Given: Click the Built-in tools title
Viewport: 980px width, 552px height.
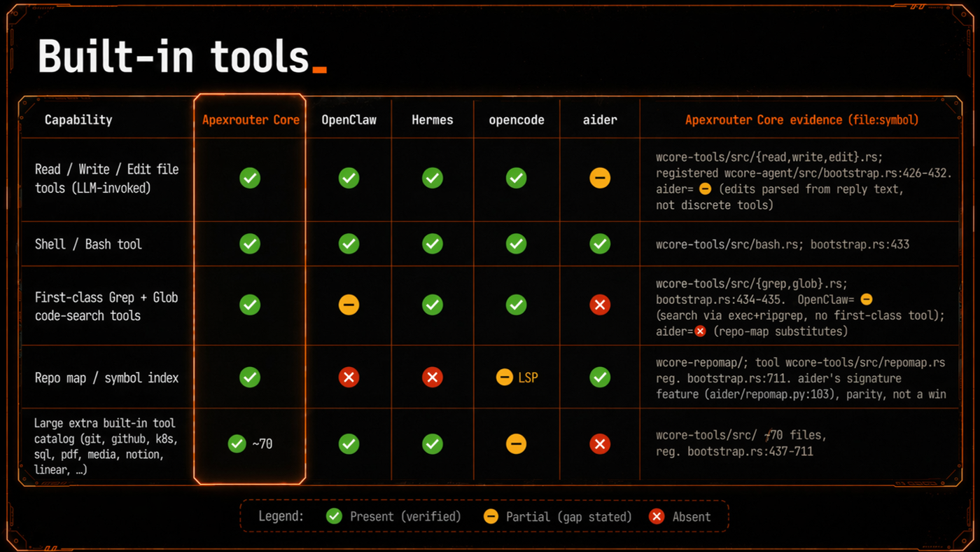Looking at the screenshot, I should pyautogui.click(x=173, y=56).
